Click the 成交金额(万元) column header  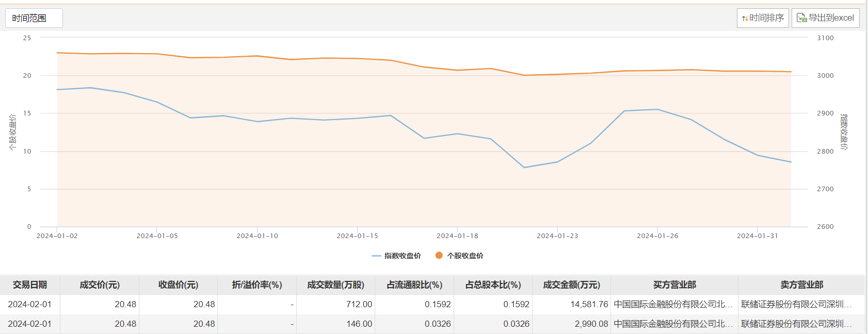click(x=571, y=285)
